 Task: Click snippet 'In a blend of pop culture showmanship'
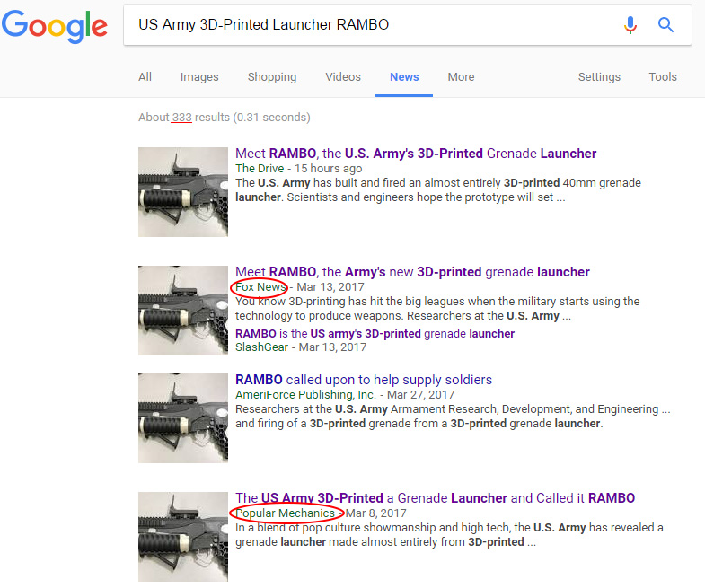[x=449, y=534]
